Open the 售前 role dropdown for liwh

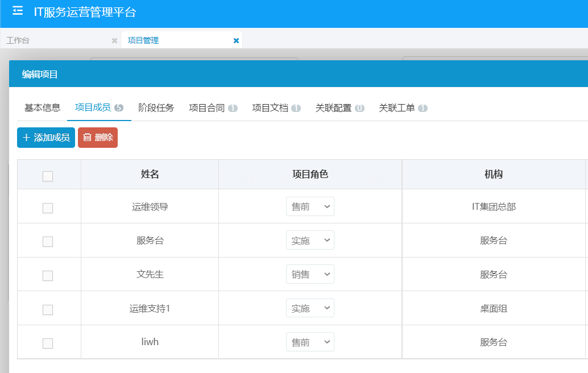(x=310, y=342)
